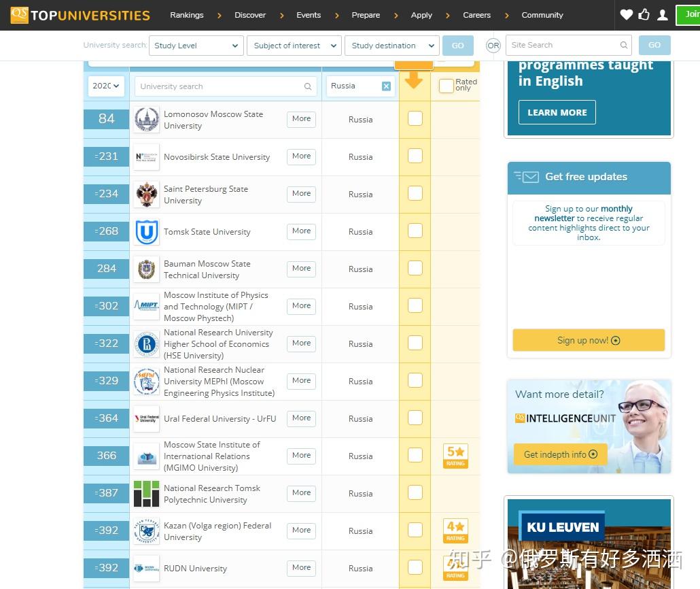The image size is (700, 589).
Task: Open the ranking year dropdown
Action: click(106, 86)
